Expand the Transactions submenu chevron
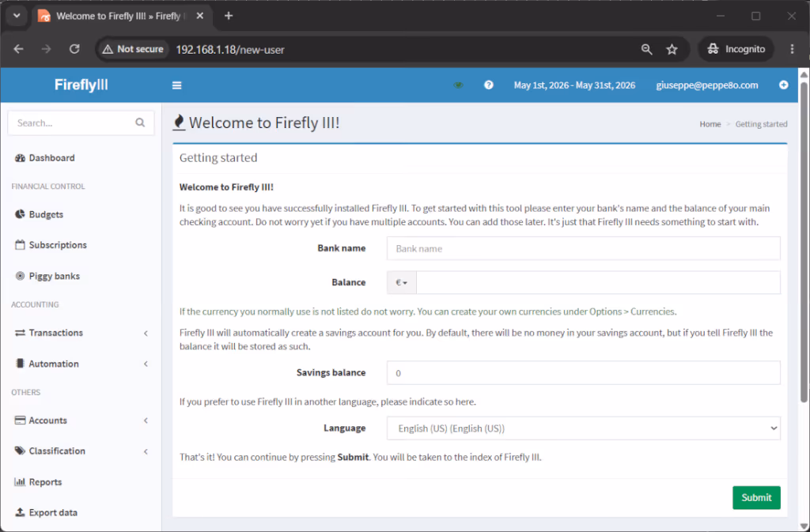The width and height of the screenshot is (810, 532). (x=146, y=334)
